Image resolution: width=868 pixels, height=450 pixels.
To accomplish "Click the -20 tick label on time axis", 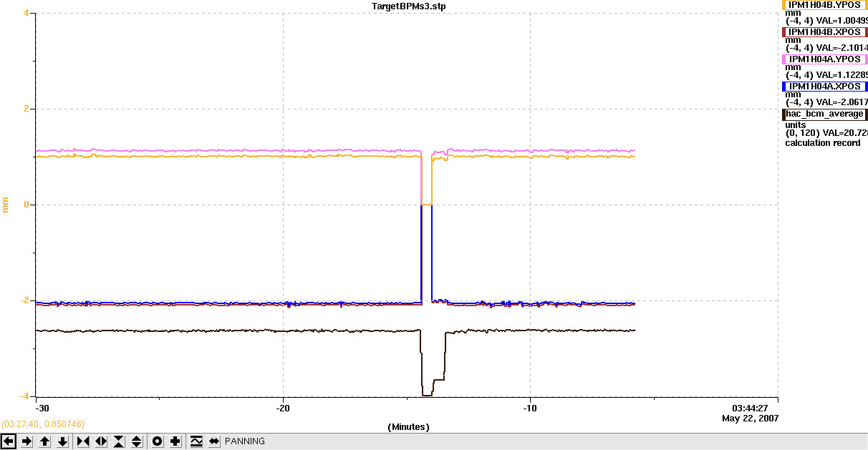I will [283, 408].
